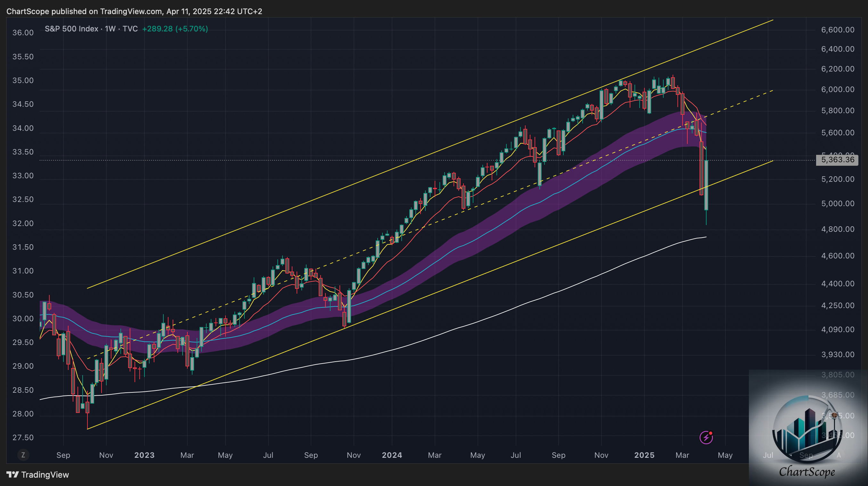868x486 pixels.
Task: Click the 36.00 label on left scale
Action: point(23,33)
